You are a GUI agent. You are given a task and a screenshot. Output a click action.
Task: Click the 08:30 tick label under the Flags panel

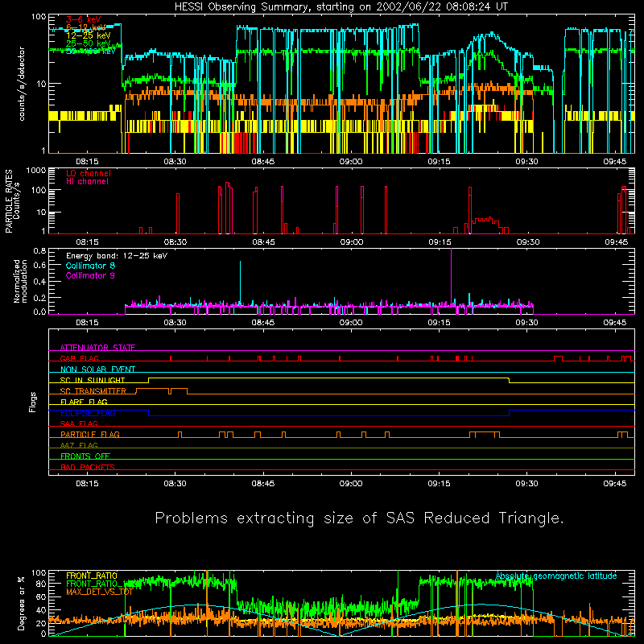[x=175, y=484]
